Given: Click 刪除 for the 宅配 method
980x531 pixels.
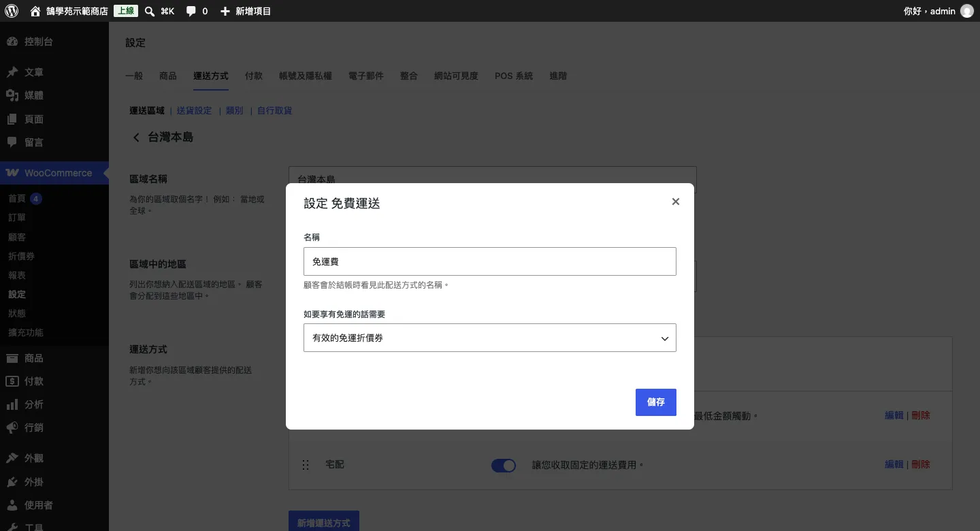Looking at the screenshot, I should coord(921,464).
